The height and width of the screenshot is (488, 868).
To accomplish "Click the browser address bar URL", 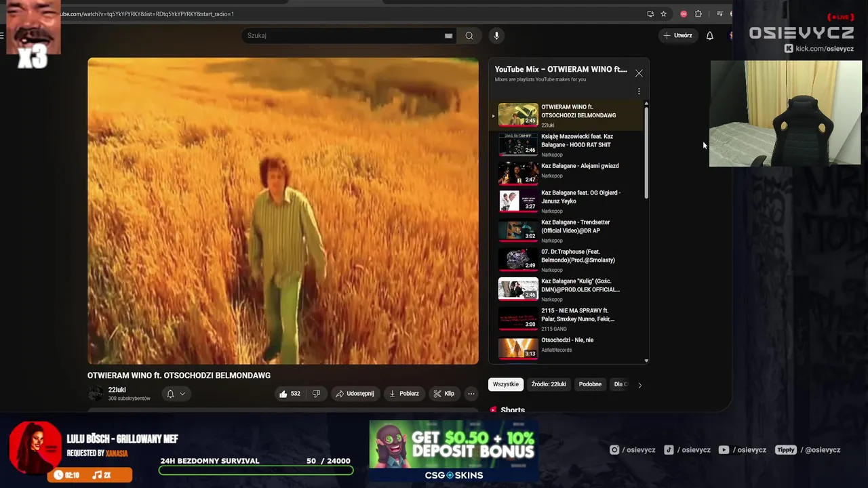I will click(146, 14).
